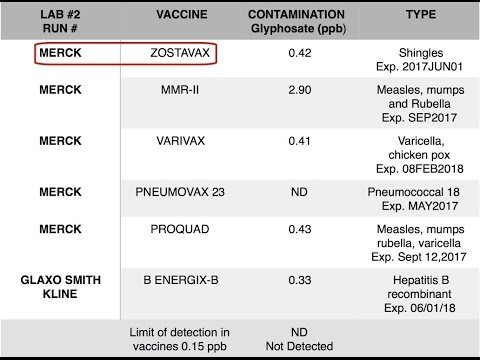
Task: Select the Shingles Exp. 2017JUN01 cell
Action: click(420, 60)
